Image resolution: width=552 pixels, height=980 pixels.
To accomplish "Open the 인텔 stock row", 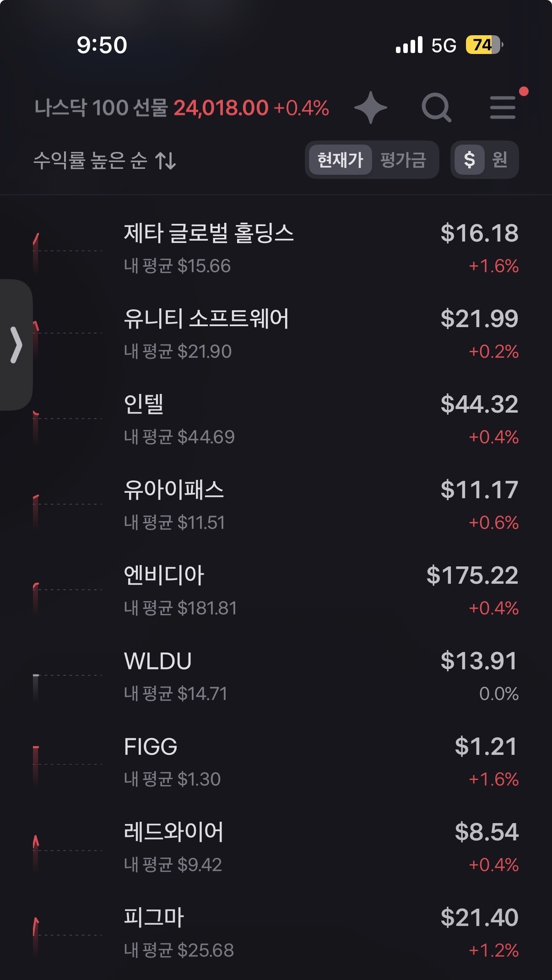I will tap(275, 419).
